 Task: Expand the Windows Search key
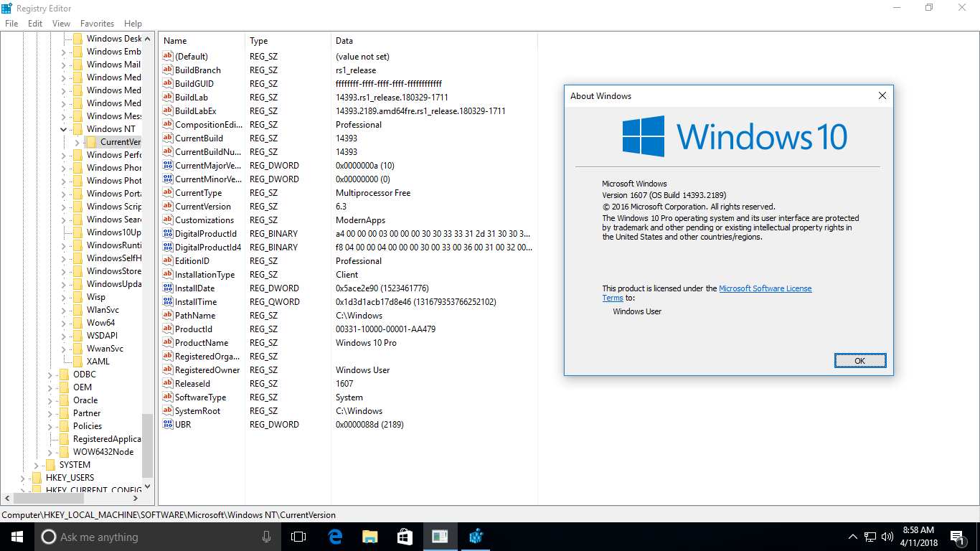click(63, 220)
